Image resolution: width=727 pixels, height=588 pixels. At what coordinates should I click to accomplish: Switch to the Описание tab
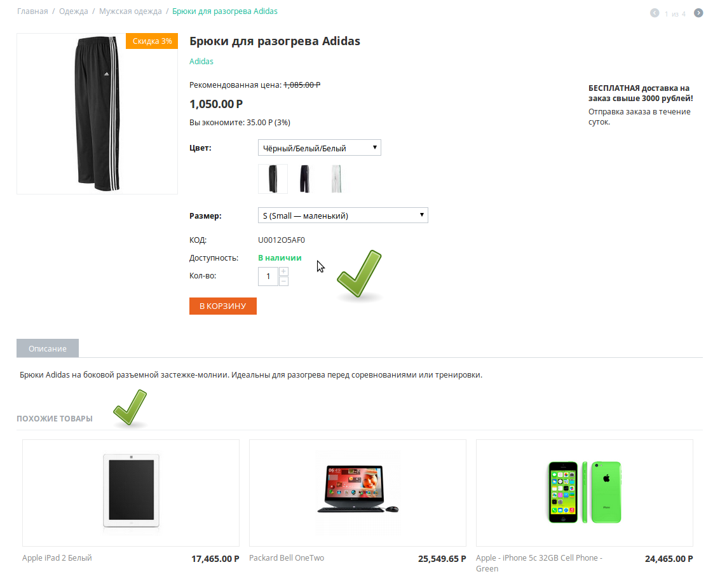48,348
